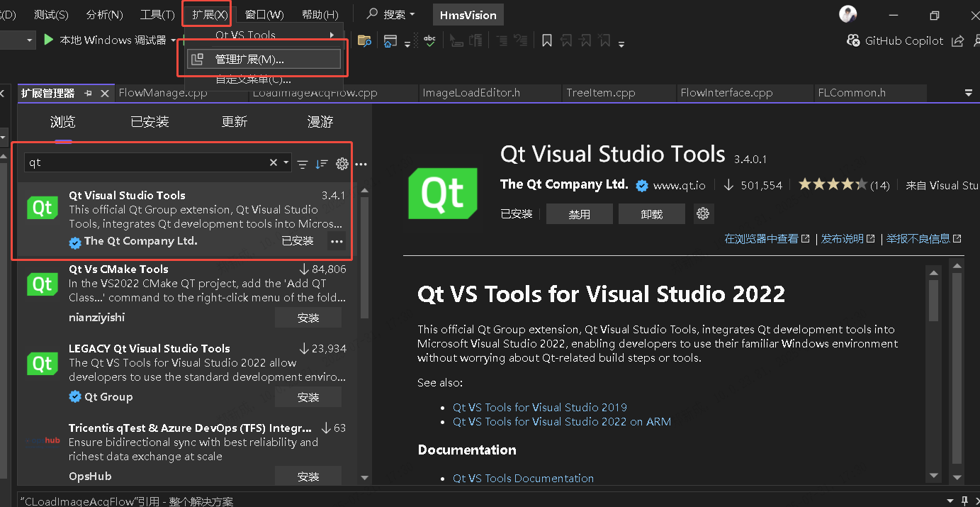Viewport: 980px width, 507px height.
Task: Click the extension list filter icon
Action: [303, 164]
